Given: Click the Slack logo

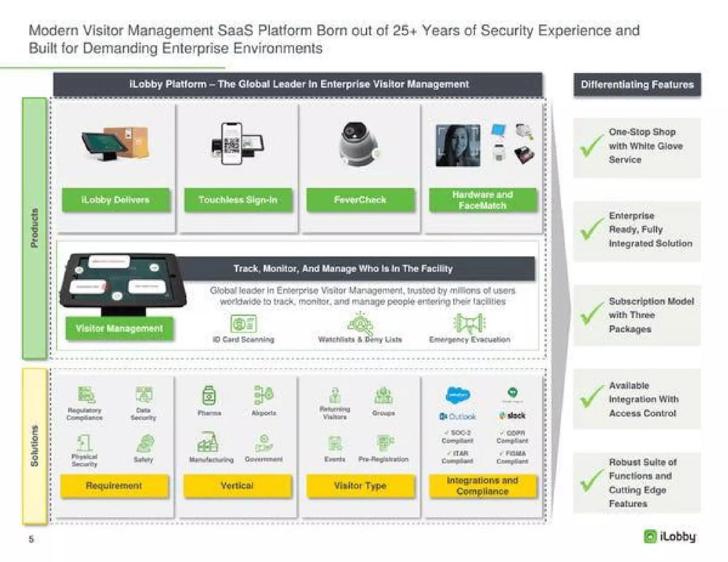Looking at the screenshot, I should tap(513, 416).
